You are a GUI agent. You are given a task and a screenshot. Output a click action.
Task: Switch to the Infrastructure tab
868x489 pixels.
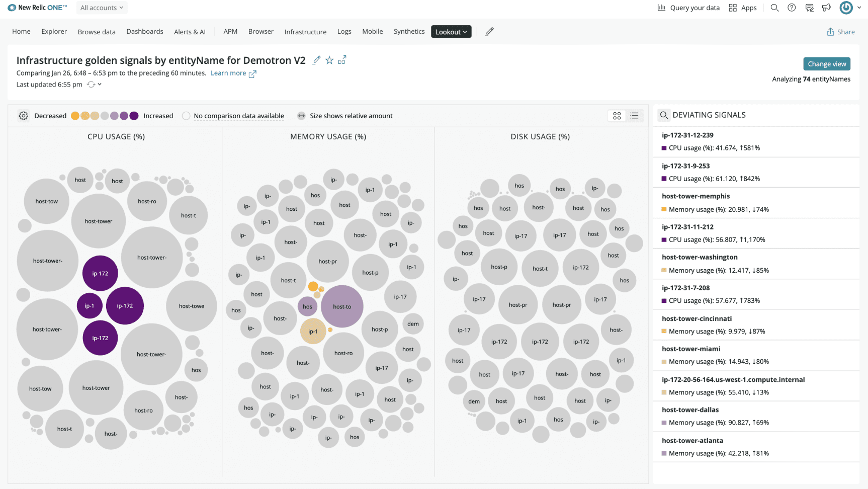pyautogui.click(x=305, y=31)
